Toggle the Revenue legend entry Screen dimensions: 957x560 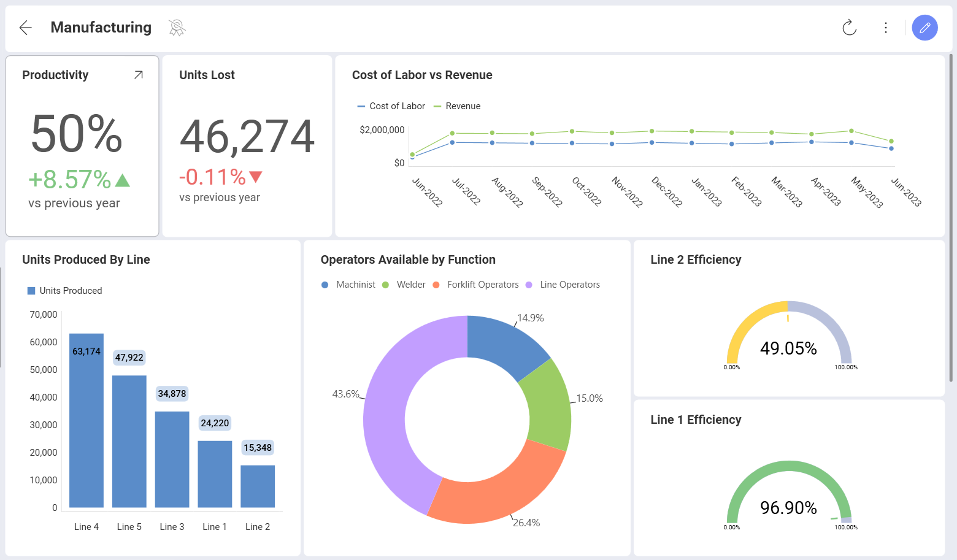click(457, 106)
